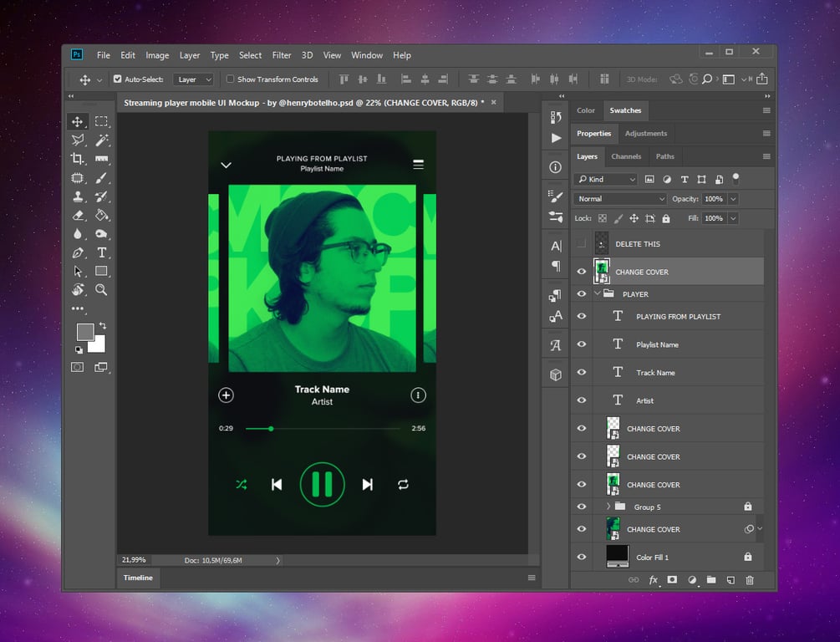
Task: Select the Crop tool
Action: 78,159
